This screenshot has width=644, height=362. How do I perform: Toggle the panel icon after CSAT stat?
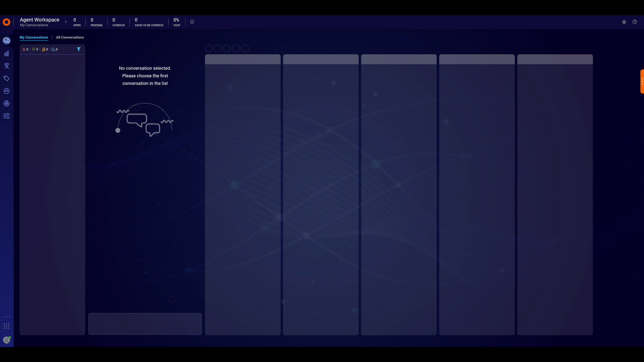coord(192,22)
